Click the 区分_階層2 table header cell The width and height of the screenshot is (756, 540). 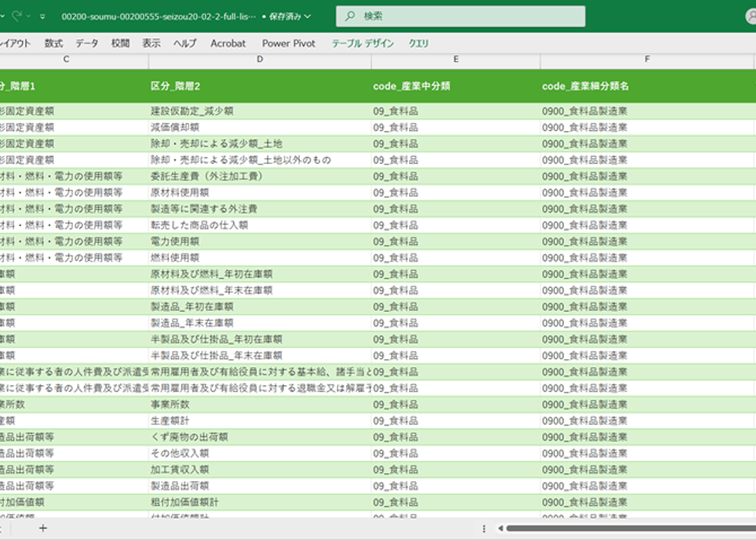click(260, 86)
